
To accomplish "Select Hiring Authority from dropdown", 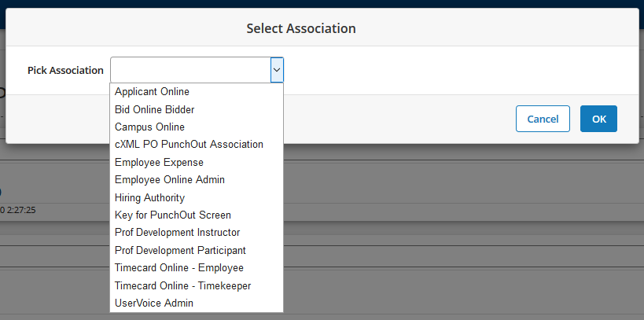I will click(149, 197).
